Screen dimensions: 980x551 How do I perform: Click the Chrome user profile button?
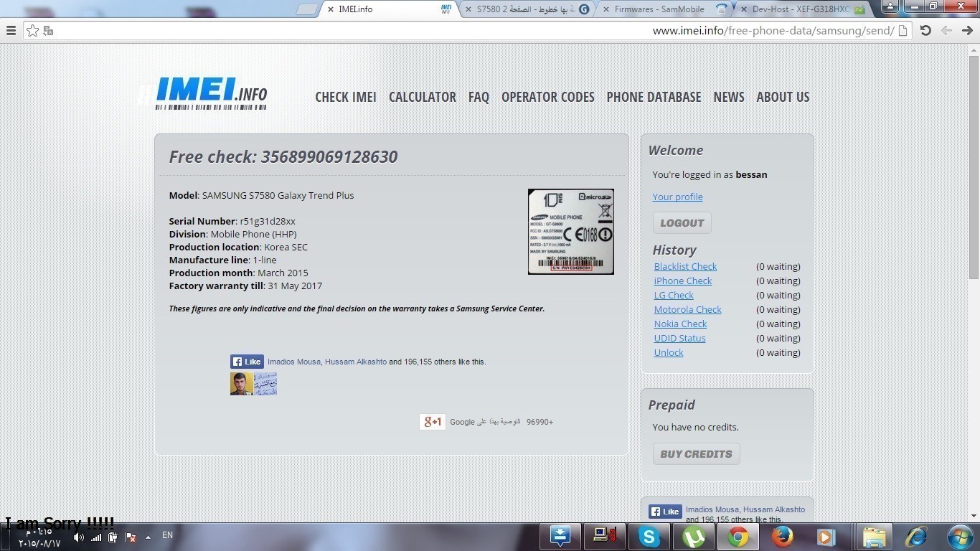tap(890, 6)
